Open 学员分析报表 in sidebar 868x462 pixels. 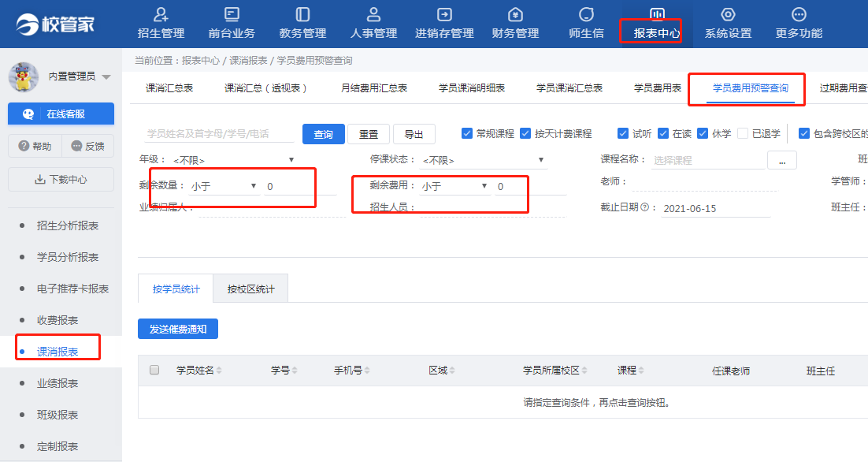(68, 257)
